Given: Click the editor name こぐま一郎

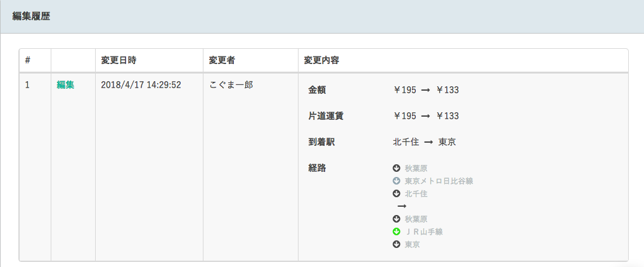Looking at the screenshot, I should (x=231, y=85).
